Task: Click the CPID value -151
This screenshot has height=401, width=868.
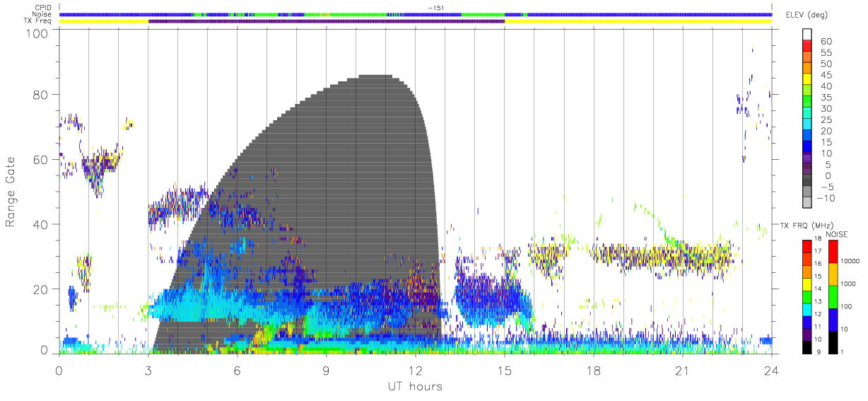Action: [x=435, y=7]
